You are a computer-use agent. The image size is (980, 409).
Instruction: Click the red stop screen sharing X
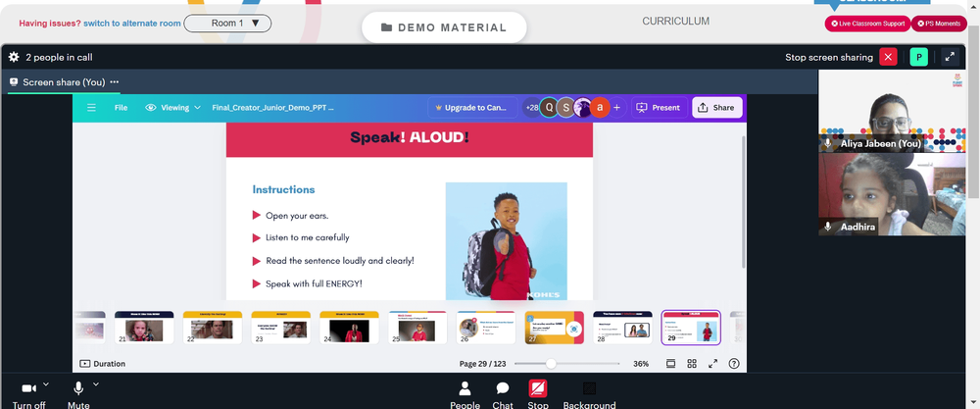click(x=888, y=57)
